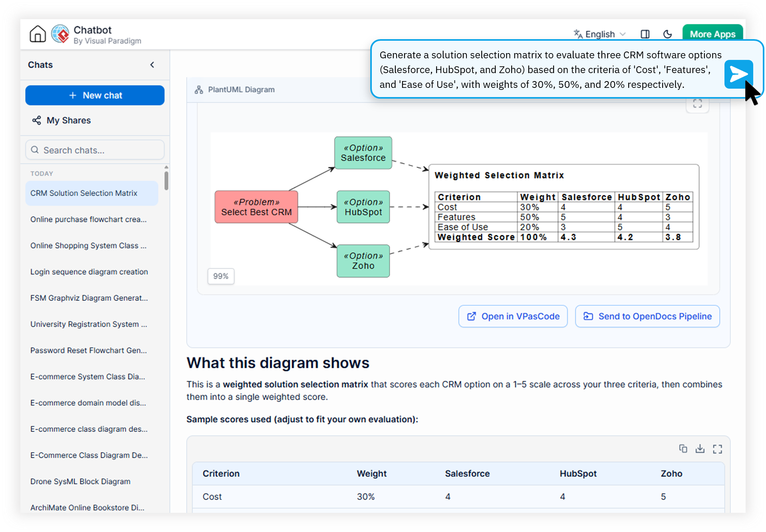This screenshot has width=766, height=532.
Task: Open Online Shopping System Class chat
Action: [92, 246]
